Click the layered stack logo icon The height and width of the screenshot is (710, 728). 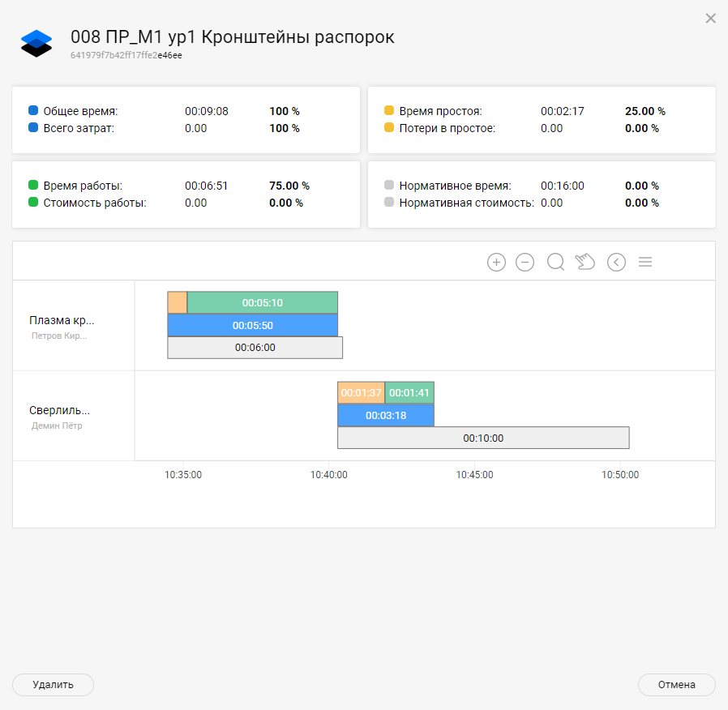pos(36,43)
